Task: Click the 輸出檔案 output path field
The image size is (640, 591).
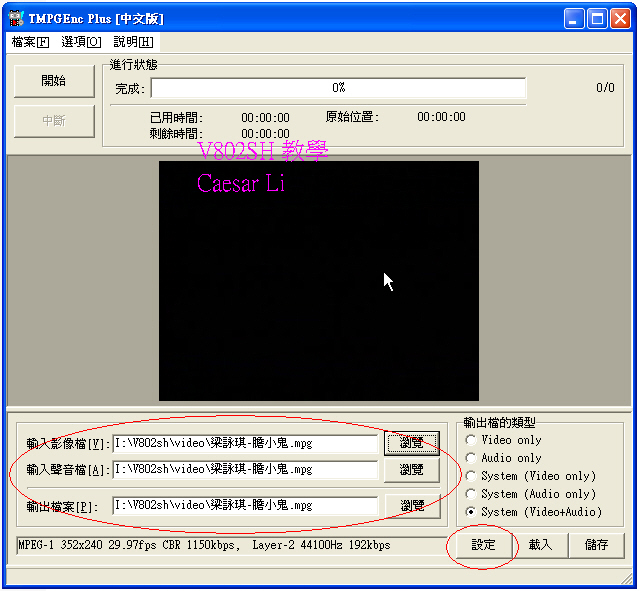Action: tap(245, 506)
